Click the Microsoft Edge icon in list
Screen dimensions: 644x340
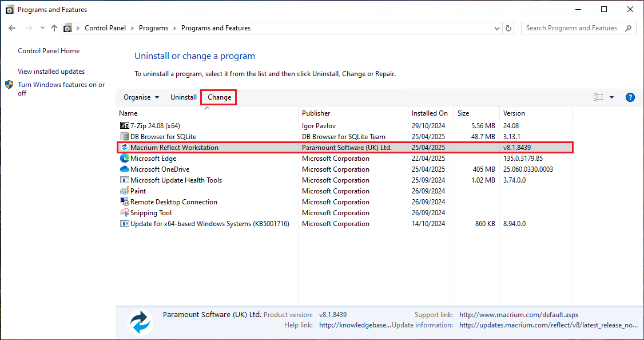pyautogui.click(x=124, y=159)
